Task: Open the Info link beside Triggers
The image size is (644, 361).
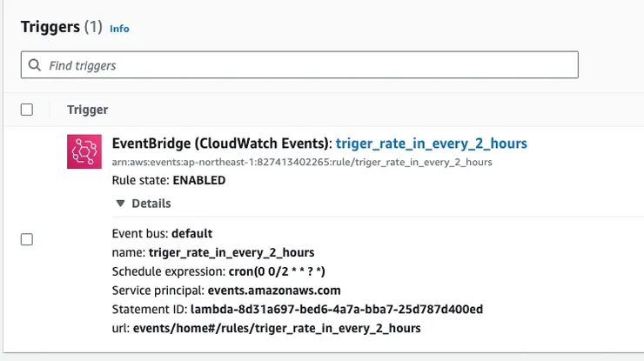Action: click(x=119, y=29)
